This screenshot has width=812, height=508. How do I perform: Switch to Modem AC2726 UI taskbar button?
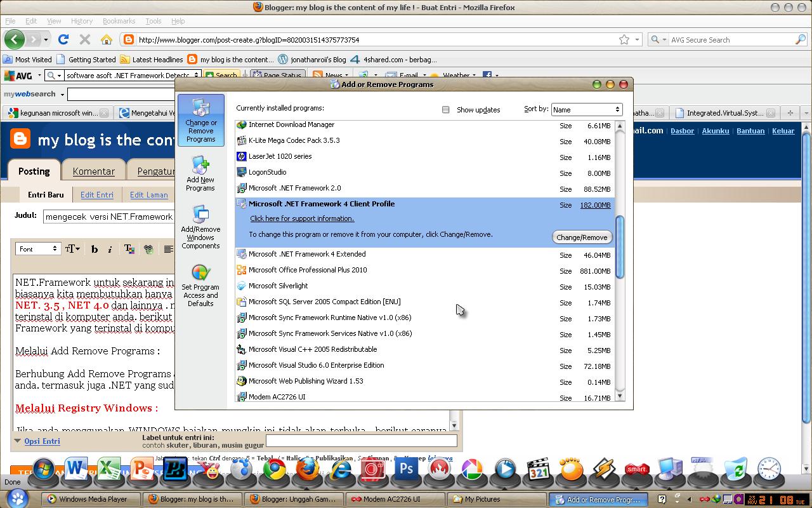click(396, 499)
